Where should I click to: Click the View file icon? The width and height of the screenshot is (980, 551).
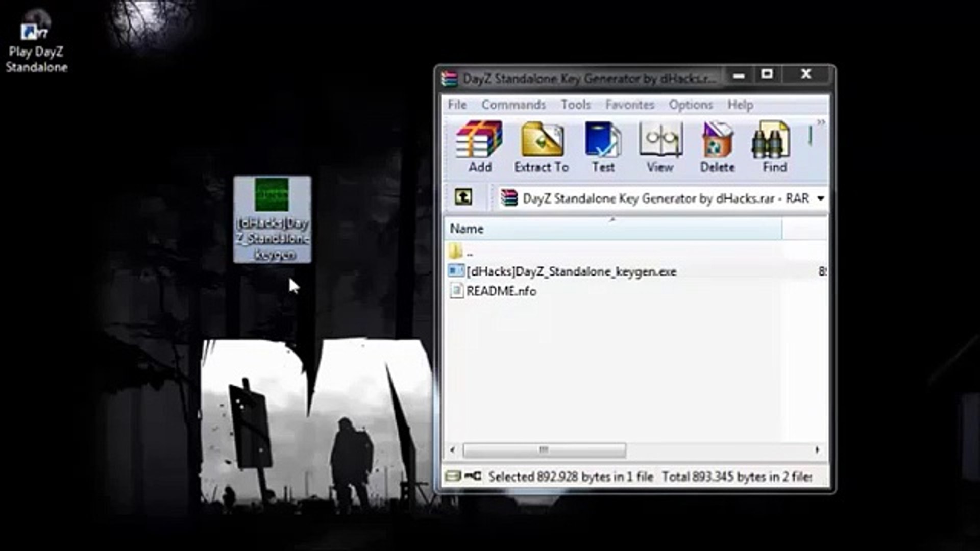660,139
